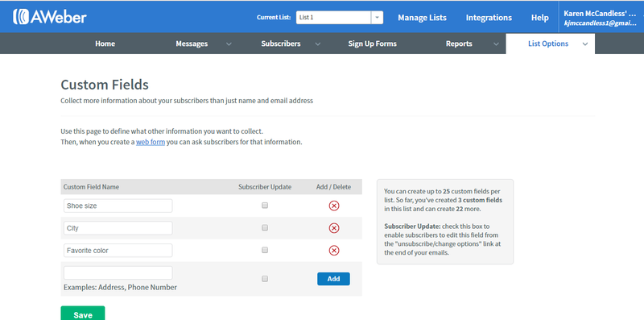Open the Messages tab
The image size is (644, 320).
pos(192,44)
